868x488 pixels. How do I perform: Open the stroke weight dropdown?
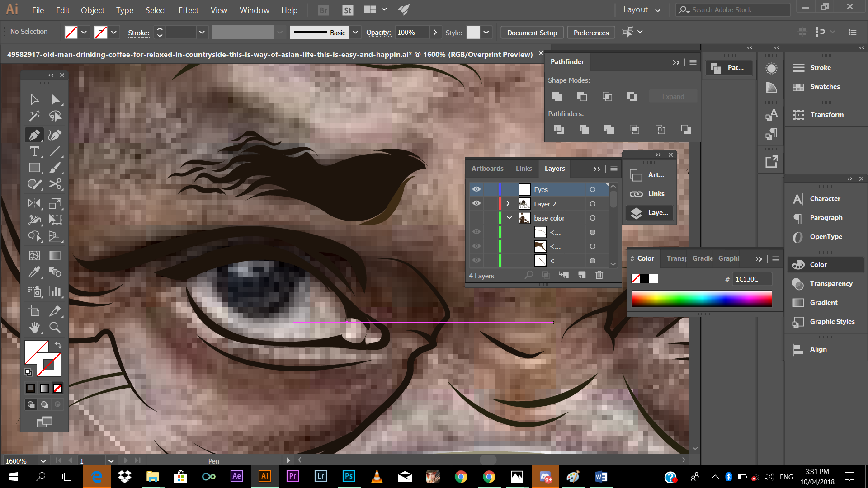tap(202, 32)
